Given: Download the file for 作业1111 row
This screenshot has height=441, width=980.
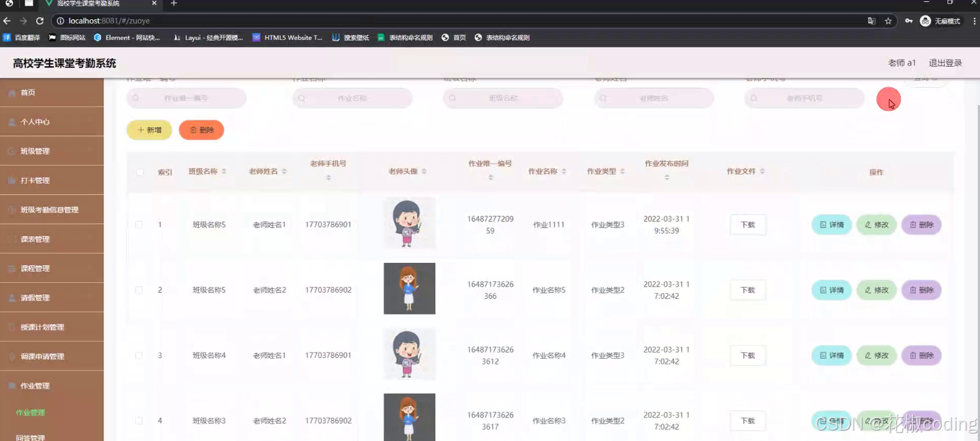Looking at the screenshot, I should tap(748, 225).
